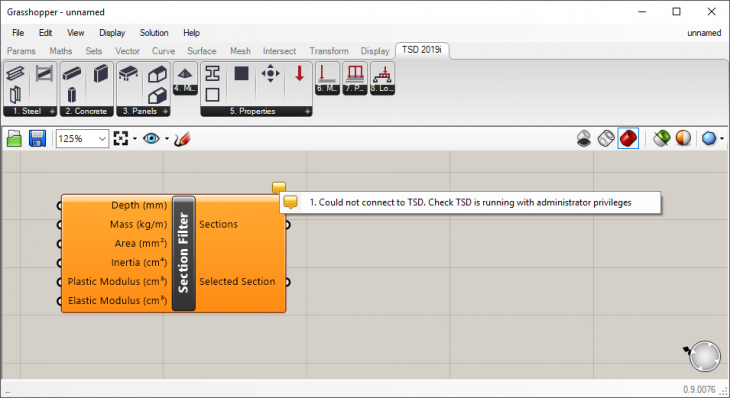Open the blue sphere preview color settings
Image resolution: width=730 pixels, height=398 pixels.
pos(709,139)
